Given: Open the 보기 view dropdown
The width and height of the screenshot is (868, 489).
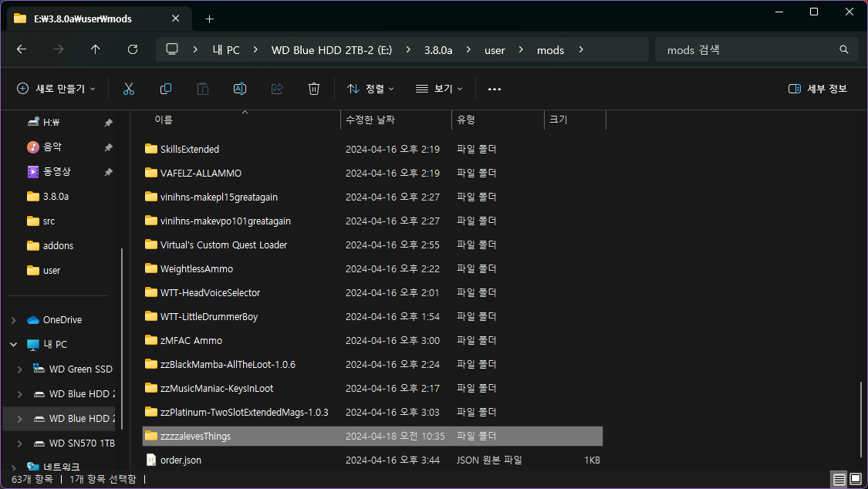Looking at the screenshot, I should coord(439,89).
